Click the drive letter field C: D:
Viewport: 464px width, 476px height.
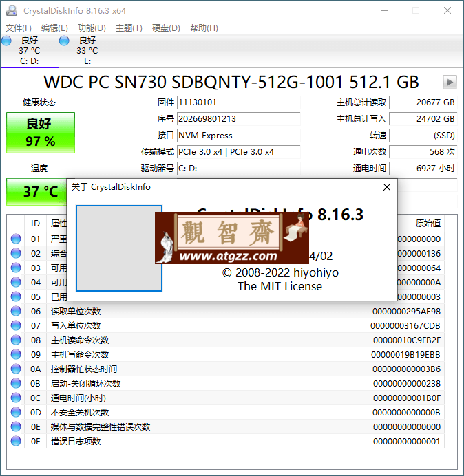point(238,168)
